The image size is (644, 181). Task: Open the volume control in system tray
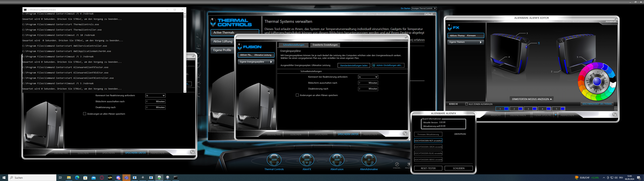[616, 178]
